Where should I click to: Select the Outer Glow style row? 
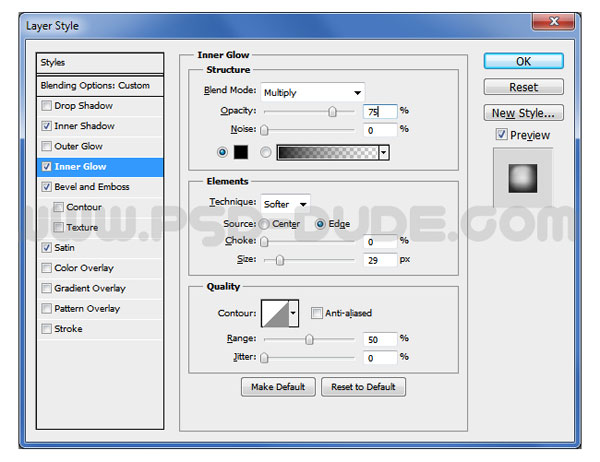(100, 147)
